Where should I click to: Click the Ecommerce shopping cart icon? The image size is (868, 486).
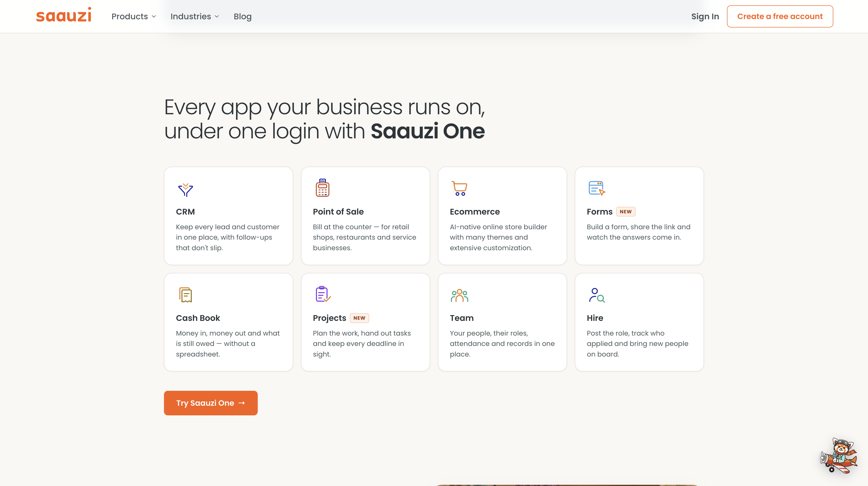[x=459, y=188]
